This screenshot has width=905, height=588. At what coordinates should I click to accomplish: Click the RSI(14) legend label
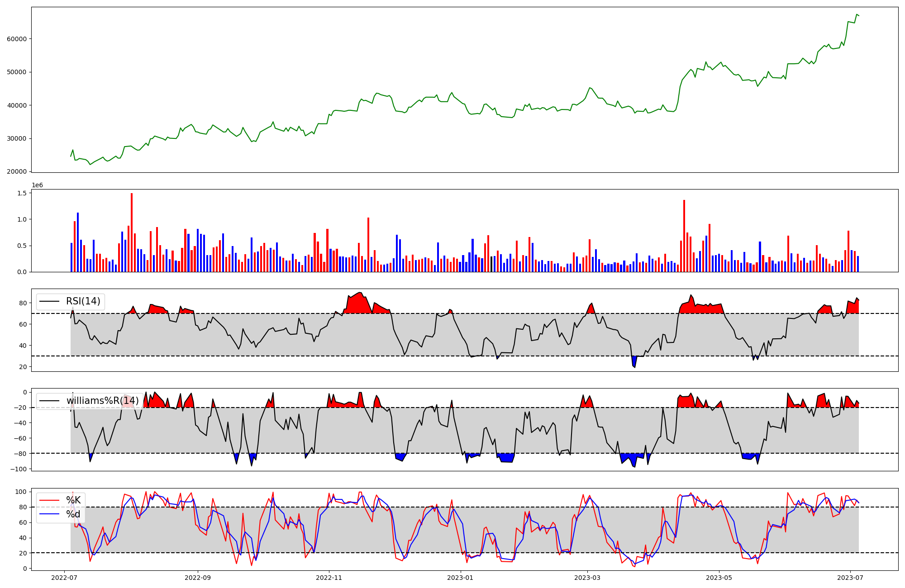click(83, 301)
